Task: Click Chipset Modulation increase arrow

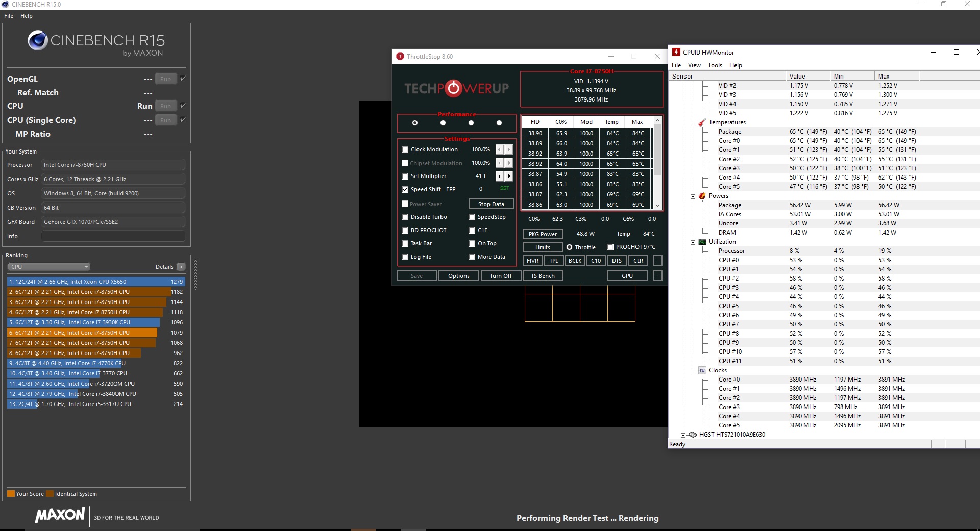Action: (x=509, y=163)
